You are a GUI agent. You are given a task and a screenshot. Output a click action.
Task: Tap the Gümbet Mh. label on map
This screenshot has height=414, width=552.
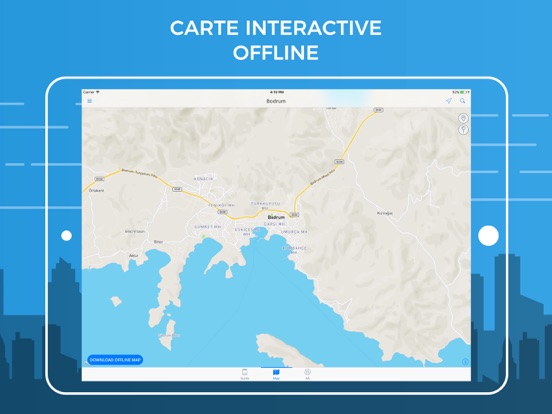point(208,227)
